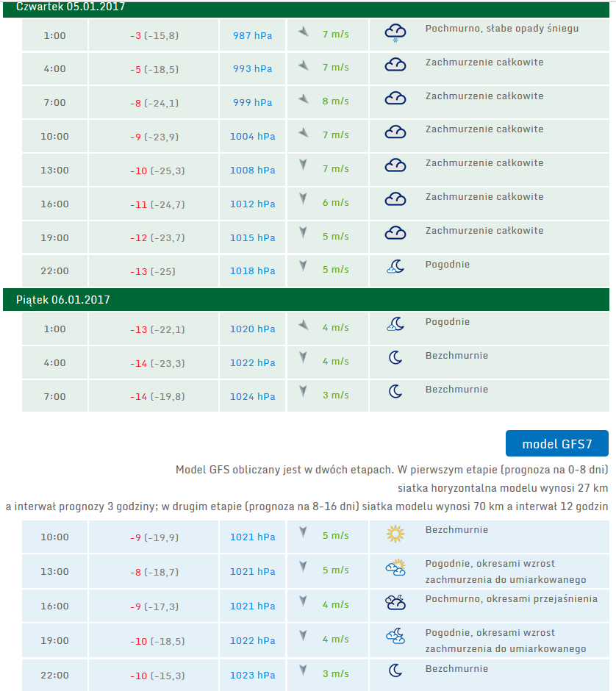This screenshot has width=616, height=691.
Task: Click the text Pochmurno, słabe opady śniegu
Action: (x=502, y=29)
